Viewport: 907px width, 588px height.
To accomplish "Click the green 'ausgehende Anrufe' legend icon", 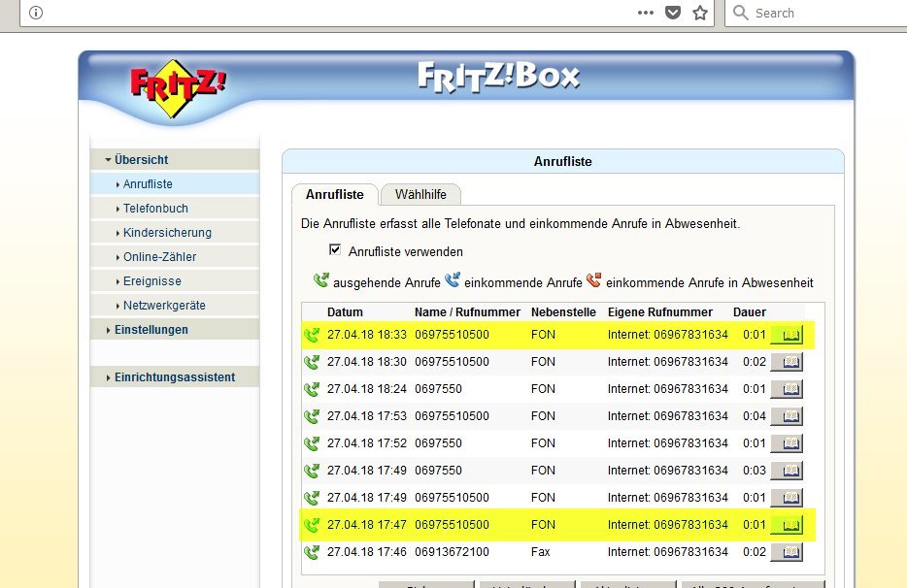I will [321, 280].
